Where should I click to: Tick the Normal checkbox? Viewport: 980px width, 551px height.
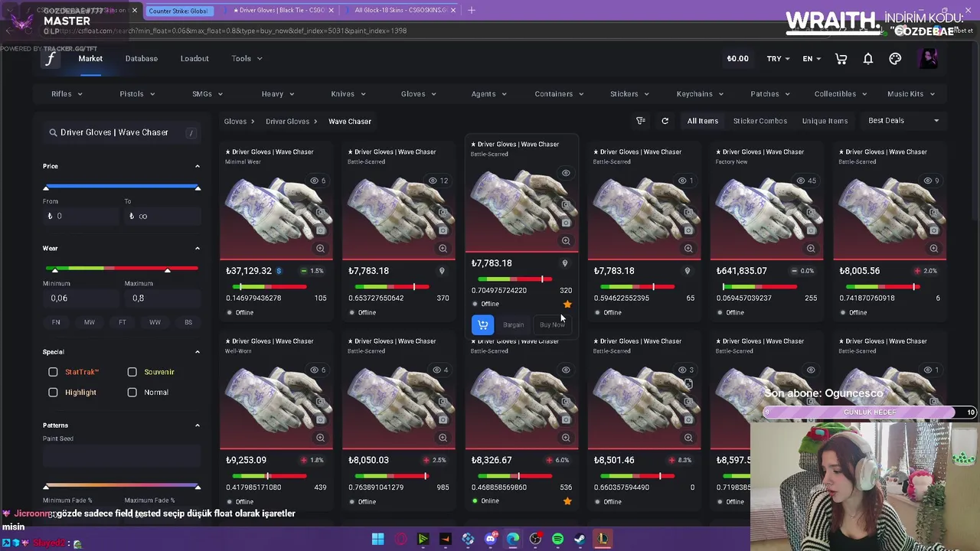(x=132, y=392)
